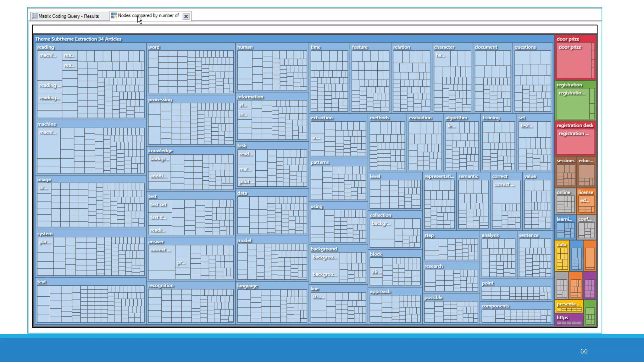Select Nodes compared by number of tab

[148, 15]
